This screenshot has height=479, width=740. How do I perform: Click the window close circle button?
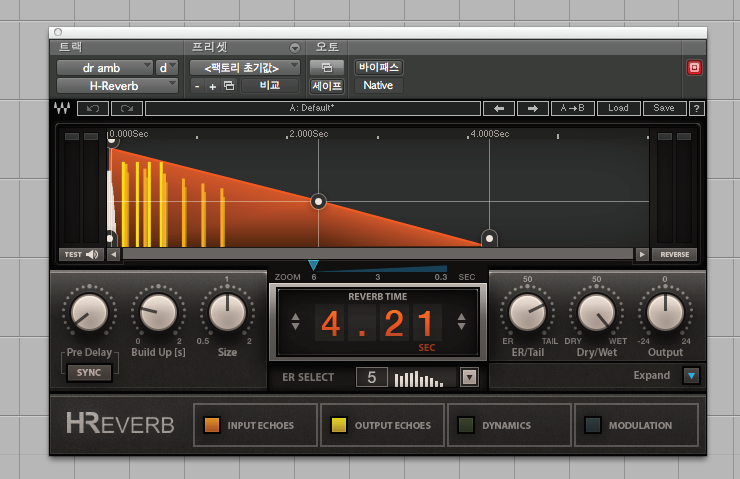click(x=58, y=32)
